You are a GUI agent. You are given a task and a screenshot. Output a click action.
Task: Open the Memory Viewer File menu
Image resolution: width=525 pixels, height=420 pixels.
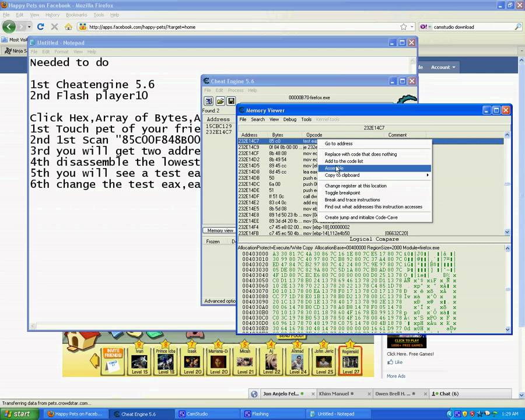(x=243, y=119)
